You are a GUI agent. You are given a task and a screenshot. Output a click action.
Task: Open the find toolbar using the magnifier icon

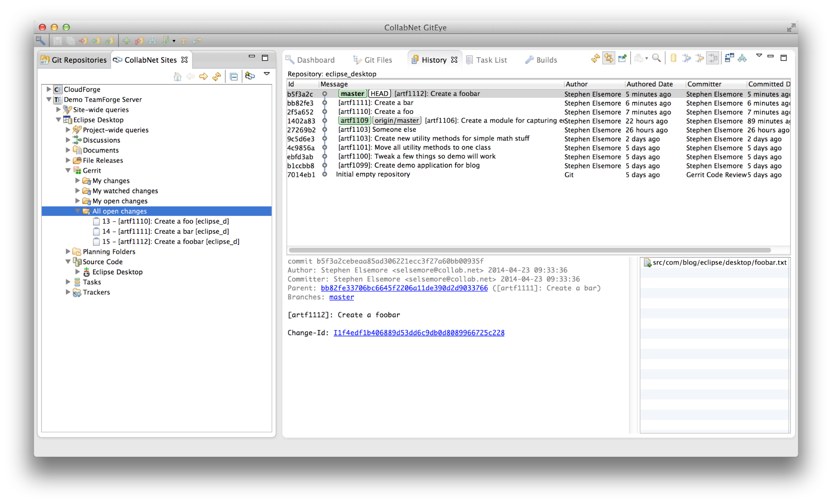tap(657, 58)
